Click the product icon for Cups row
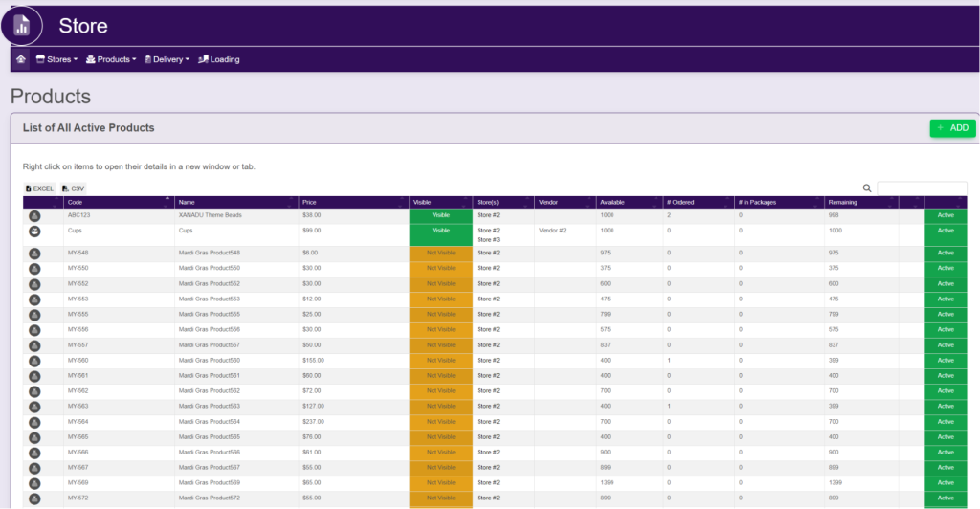Image resolution: width=980 pixels, height=509 pixels. [x=34, y=232]
